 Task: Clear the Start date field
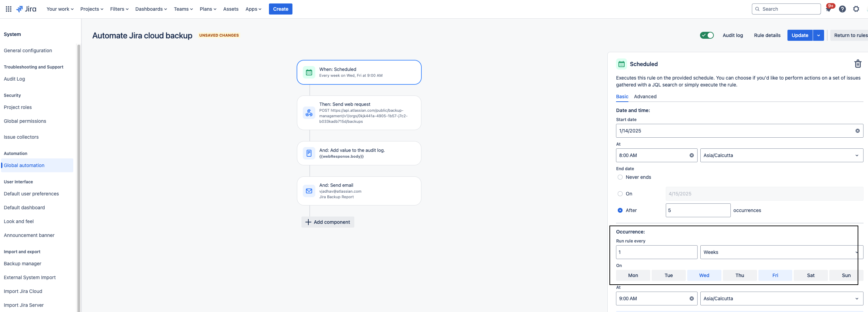tap(858, 131)
